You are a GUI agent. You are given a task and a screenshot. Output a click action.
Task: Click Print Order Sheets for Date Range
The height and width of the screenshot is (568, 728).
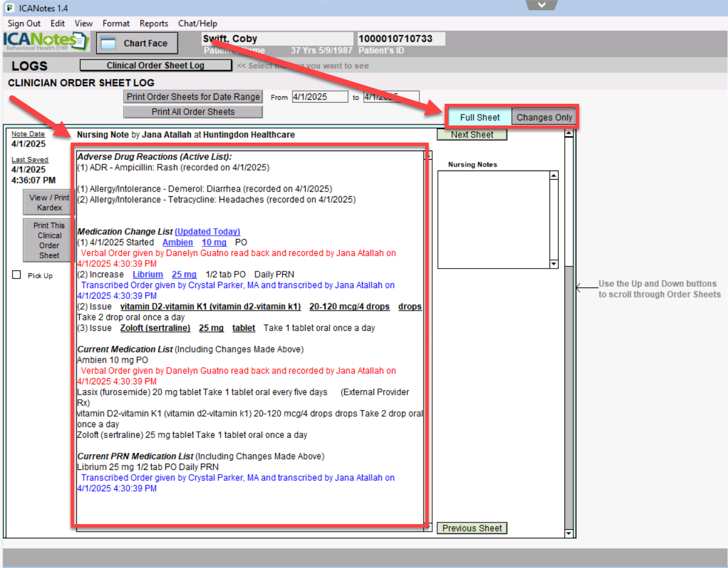tap(193, 97)
